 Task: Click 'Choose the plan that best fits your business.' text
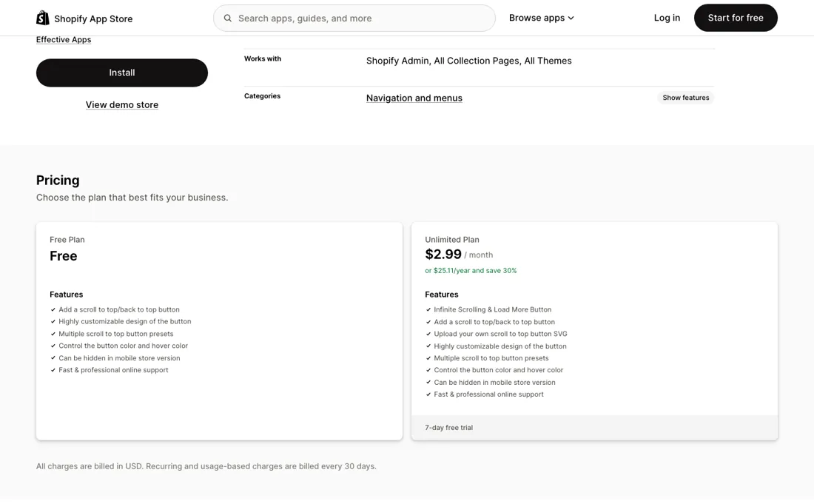[132, 198]
